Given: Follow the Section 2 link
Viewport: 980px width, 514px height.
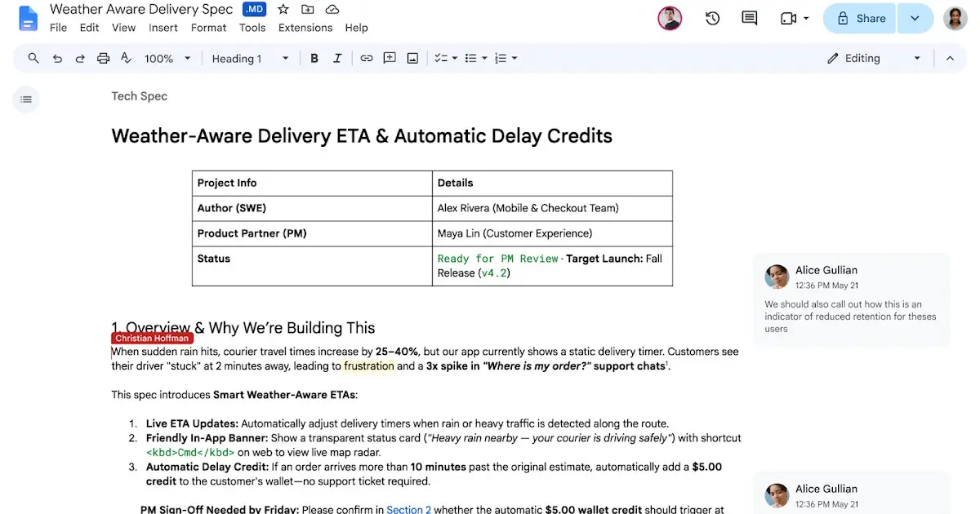Looking at the screenshot, I should 409,509.
